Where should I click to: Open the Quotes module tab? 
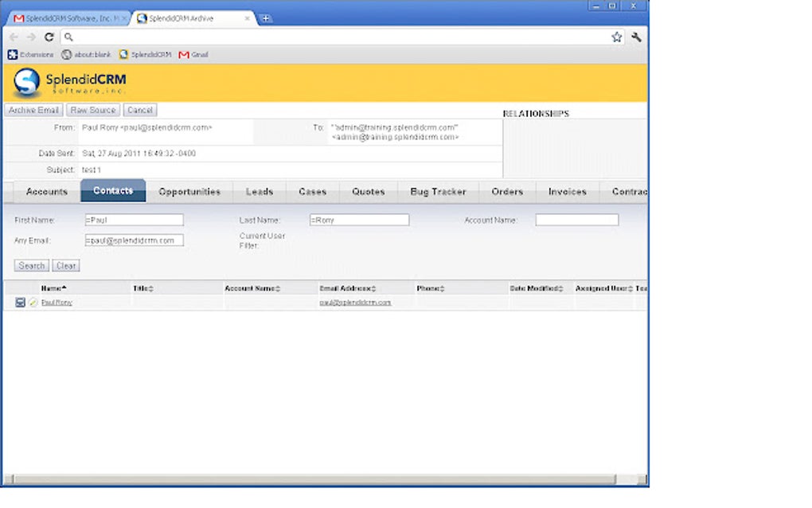[369, 191]
